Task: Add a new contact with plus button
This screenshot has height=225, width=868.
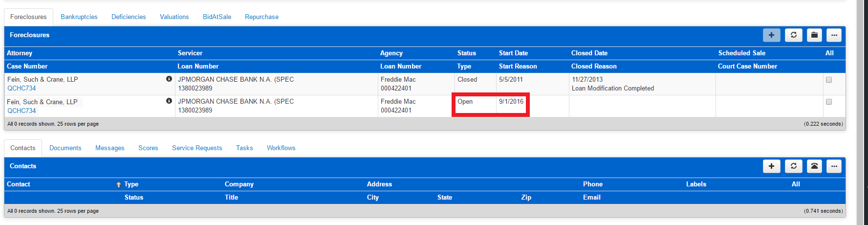Action: [771, 166]
